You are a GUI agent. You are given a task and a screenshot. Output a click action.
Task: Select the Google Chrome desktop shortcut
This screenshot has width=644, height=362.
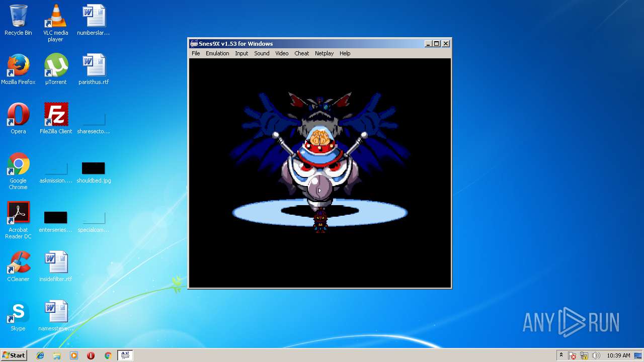click(18, 171)
